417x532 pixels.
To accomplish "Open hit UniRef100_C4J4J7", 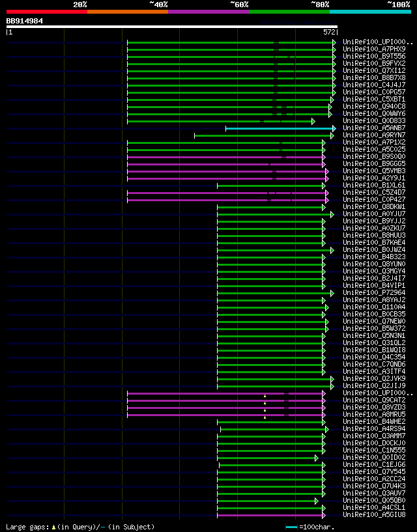I will click(x=374, y=85).
